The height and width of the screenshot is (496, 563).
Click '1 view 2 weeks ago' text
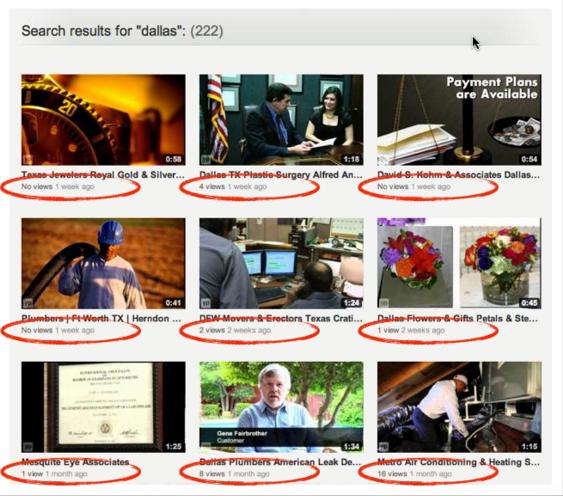tap(411, 330)
